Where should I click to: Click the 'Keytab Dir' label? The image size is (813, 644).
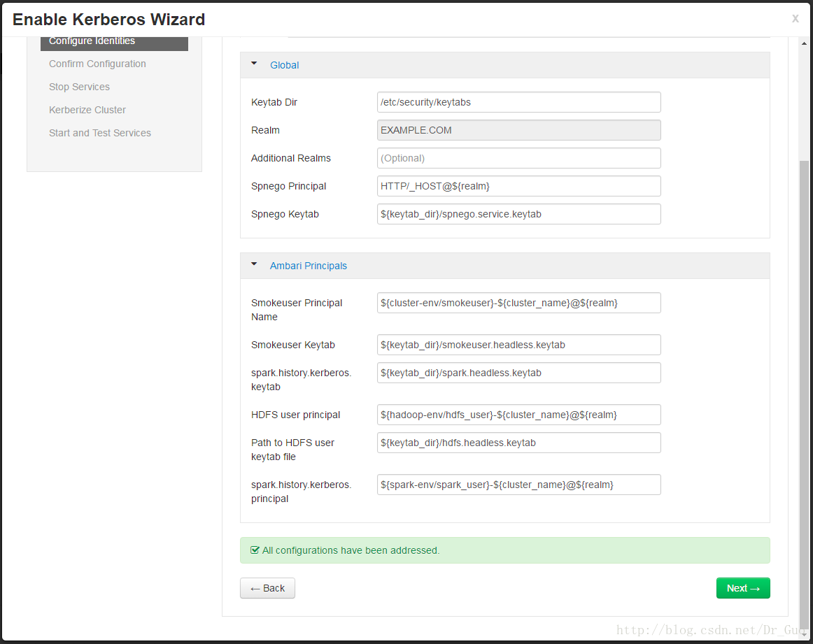pyautogui.click(x=274, y=102)
